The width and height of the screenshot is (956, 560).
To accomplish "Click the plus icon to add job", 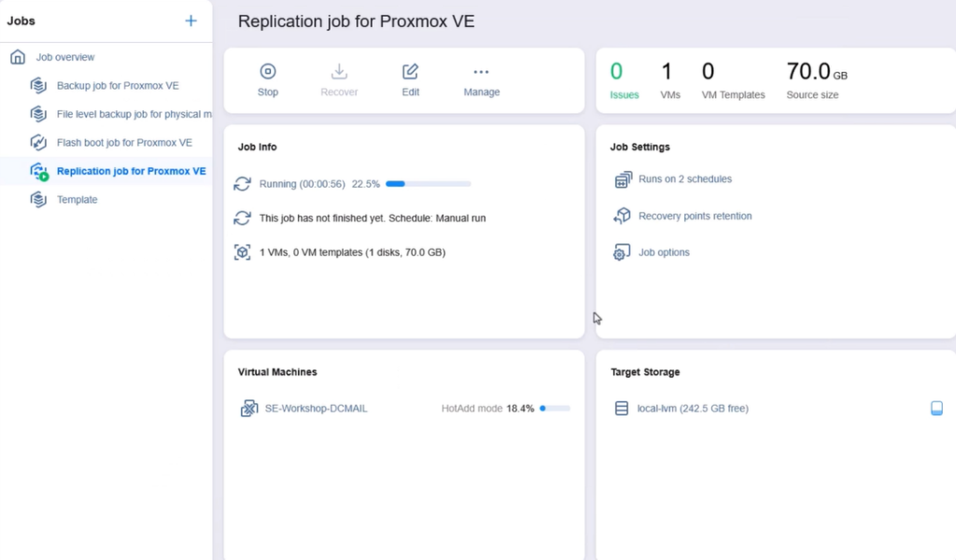I will tap(190, 21).
